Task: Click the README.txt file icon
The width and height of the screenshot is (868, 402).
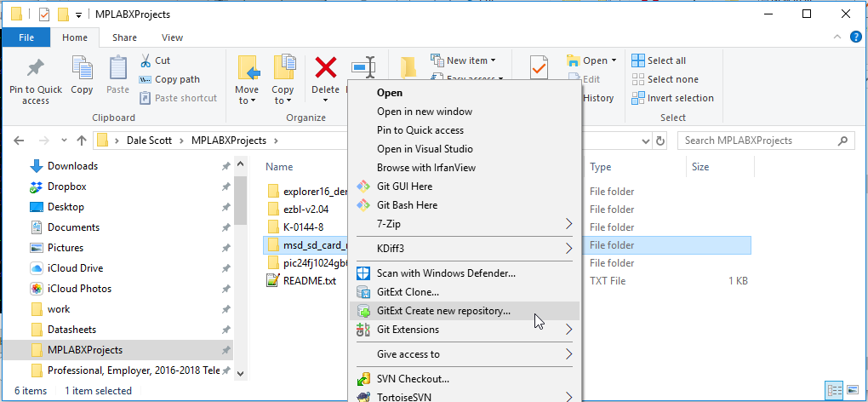Action: tap(273, 281)
